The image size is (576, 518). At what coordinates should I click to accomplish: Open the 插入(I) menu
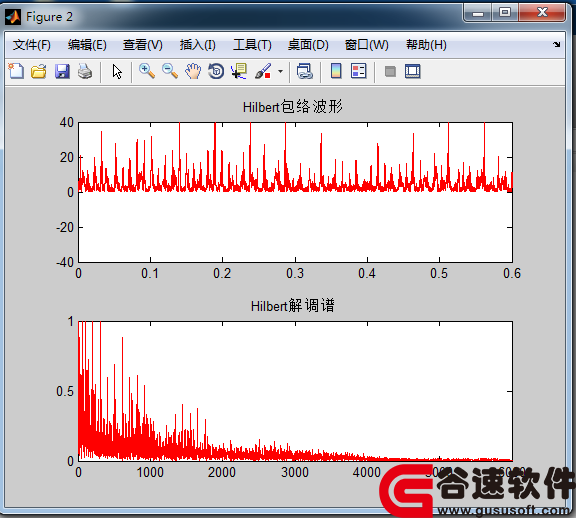[x=198, y=45]
